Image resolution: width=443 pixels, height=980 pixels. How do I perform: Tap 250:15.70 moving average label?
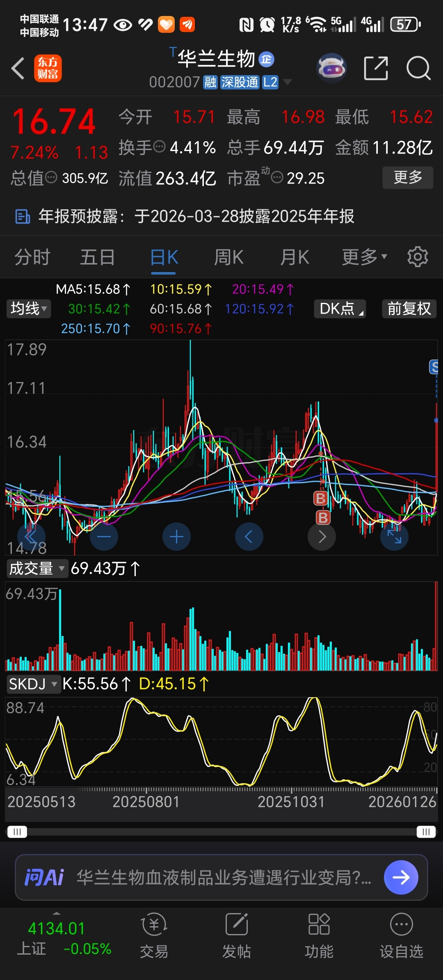[96, 328]
